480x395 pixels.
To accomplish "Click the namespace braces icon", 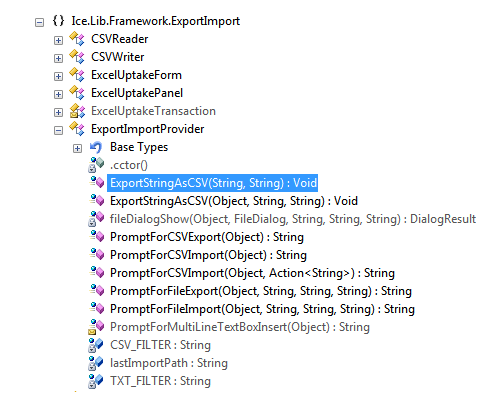I will tap(58, 21).
